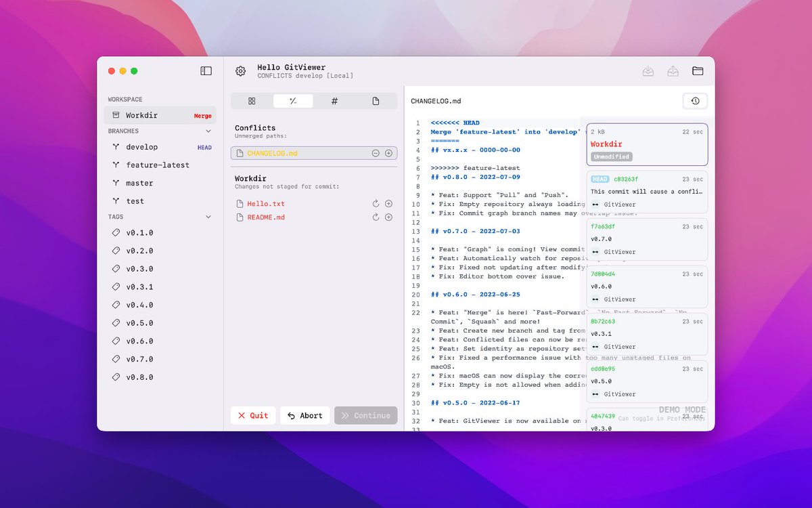Click line '## v0.8.0 – 2022-07-09' in editor
812x508 pixels.
pyautogui.click(x=476, y=177)
